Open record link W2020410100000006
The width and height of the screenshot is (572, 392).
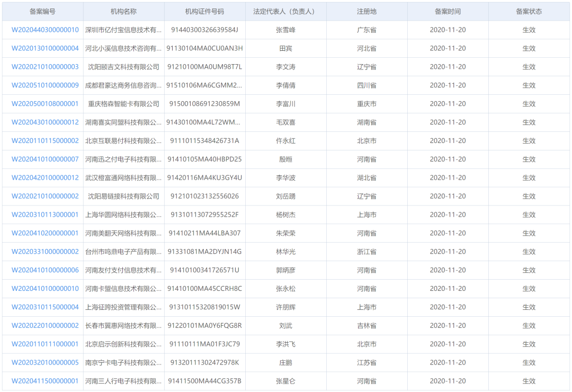(x=45, y=270)
